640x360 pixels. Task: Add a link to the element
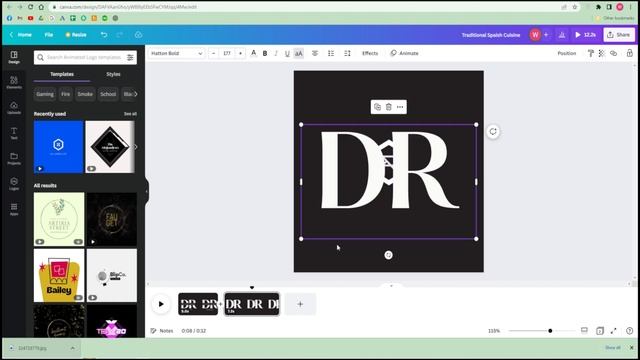coord(613,53)
